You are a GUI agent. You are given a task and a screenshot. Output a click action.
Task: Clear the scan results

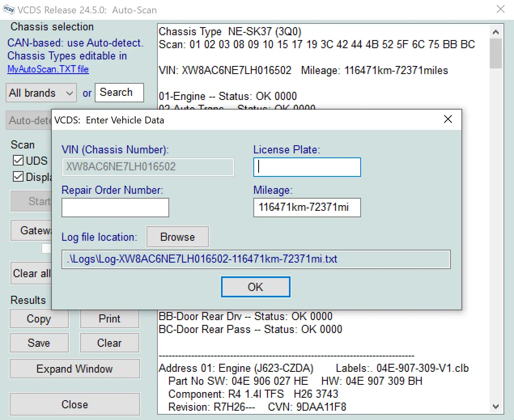(x=110, y=343)
